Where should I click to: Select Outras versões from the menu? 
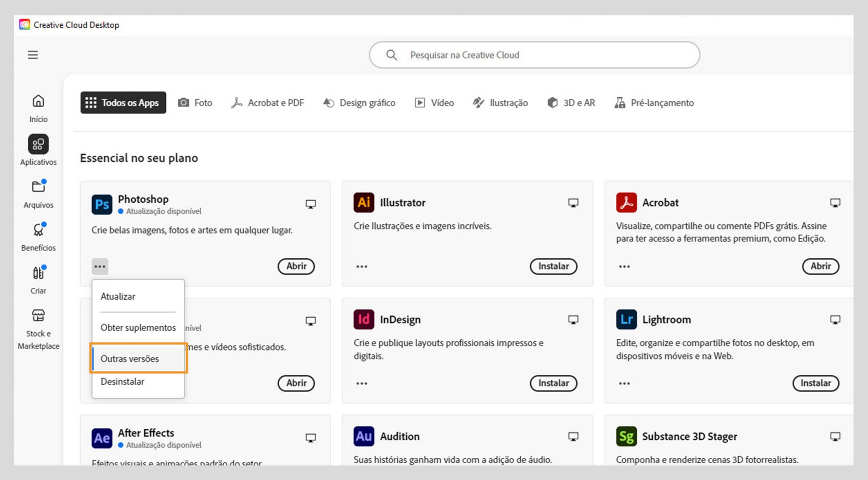point(130,359)
